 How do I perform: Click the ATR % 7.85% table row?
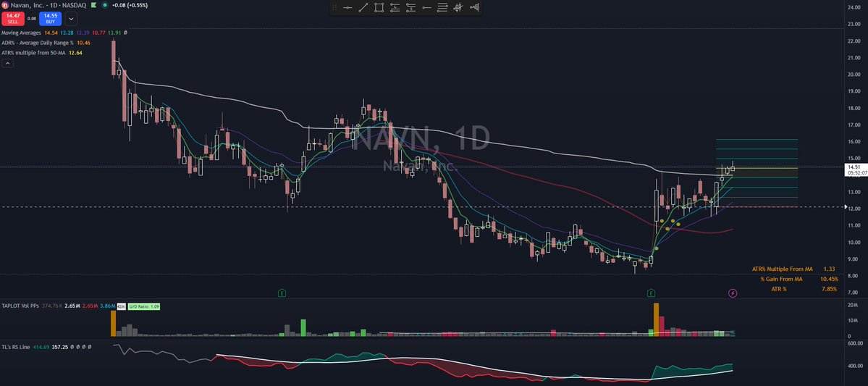(x=804, y=288)
